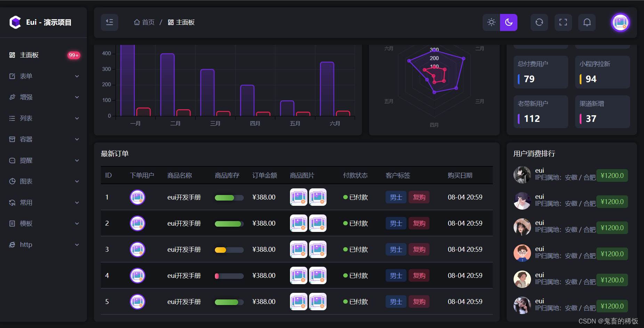644x328 pixels.
Task: Click the 男士 tag in order row 1
Action: tap(396, 197)
